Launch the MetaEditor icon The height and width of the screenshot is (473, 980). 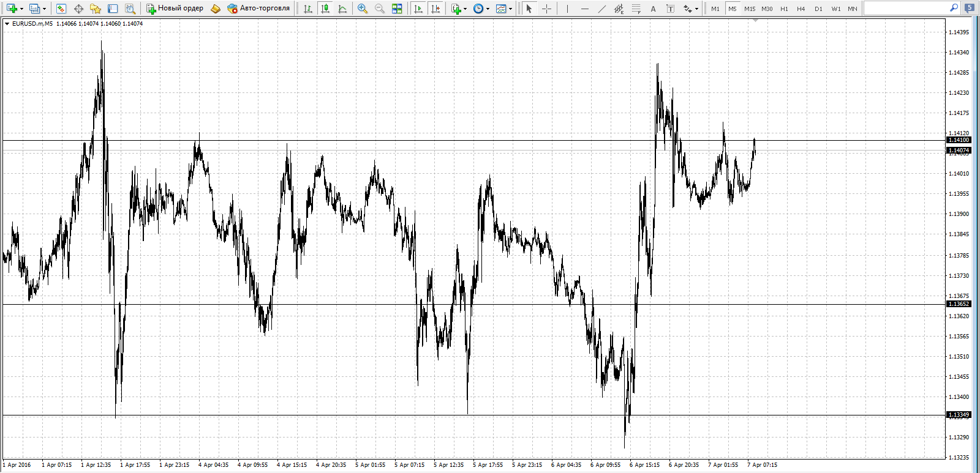(216, 9)
